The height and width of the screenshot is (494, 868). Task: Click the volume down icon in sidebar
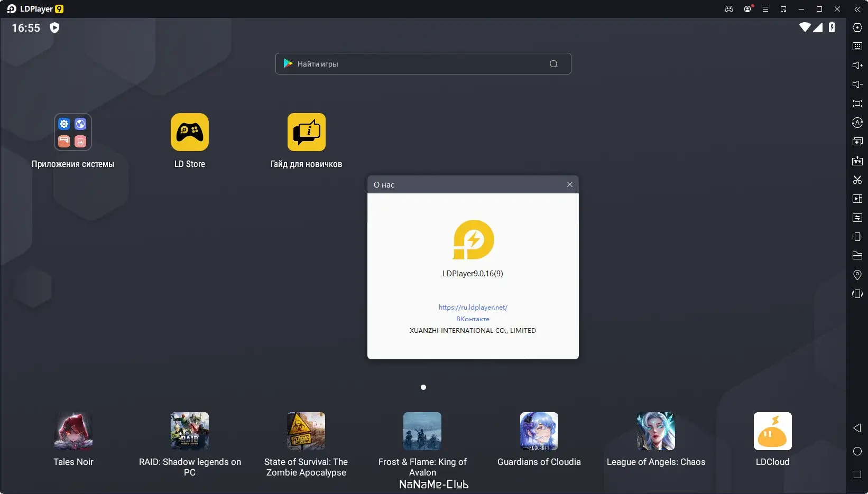click(x=857, y=85)
